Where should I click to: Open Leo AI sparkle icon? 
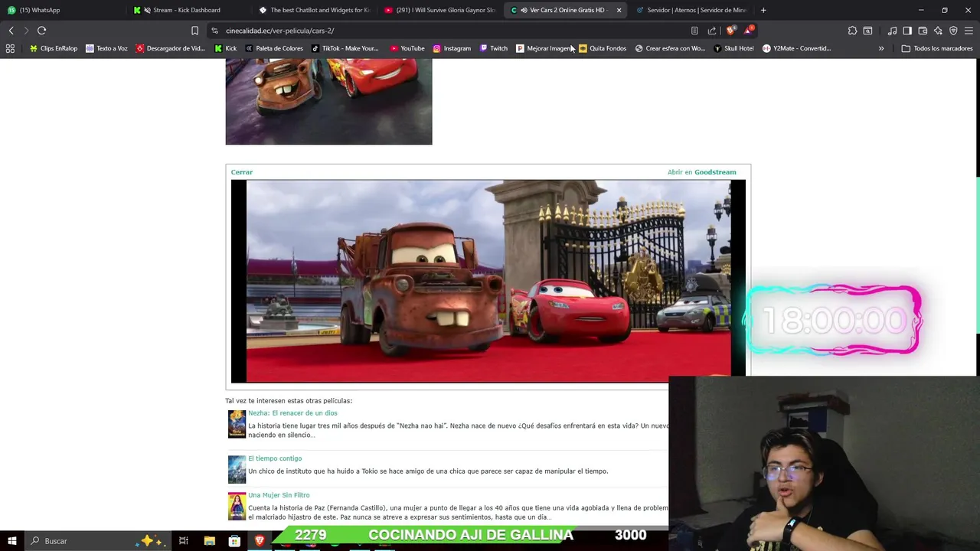coord(938,31)
